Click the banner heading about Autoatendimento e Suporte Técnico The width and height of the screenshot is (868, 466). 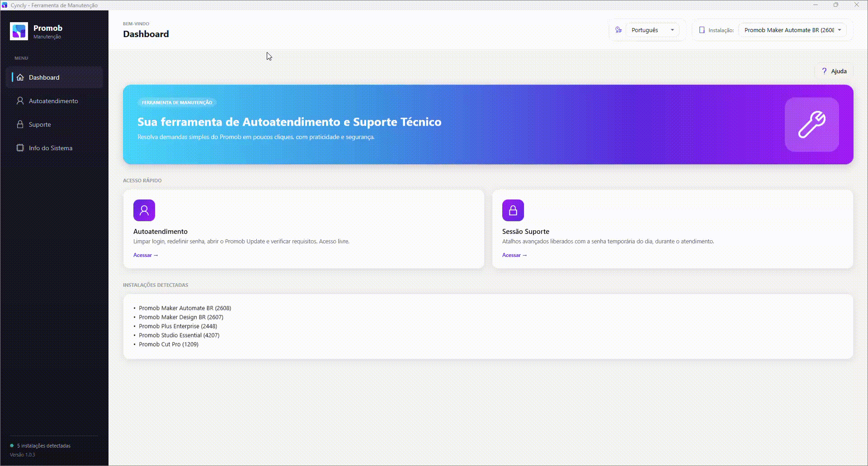[289, 122]
